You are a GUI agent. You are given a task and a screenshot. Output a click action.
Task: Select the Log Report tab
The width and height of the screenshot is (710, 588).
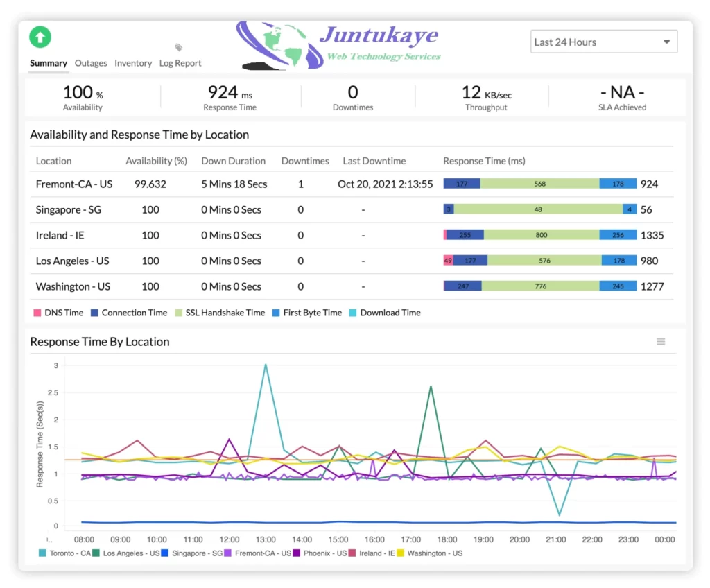[x=180, y=63]
